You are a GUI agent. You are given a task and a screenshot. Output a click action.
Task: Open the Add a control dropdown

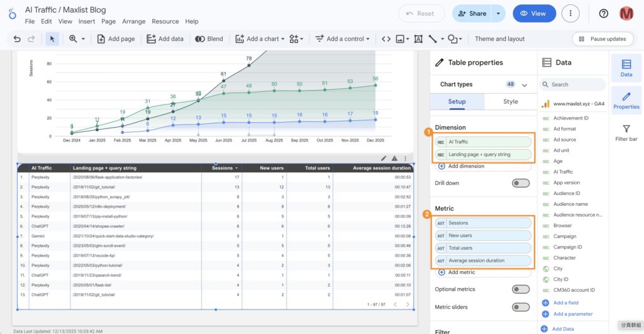tap(342, 38)
